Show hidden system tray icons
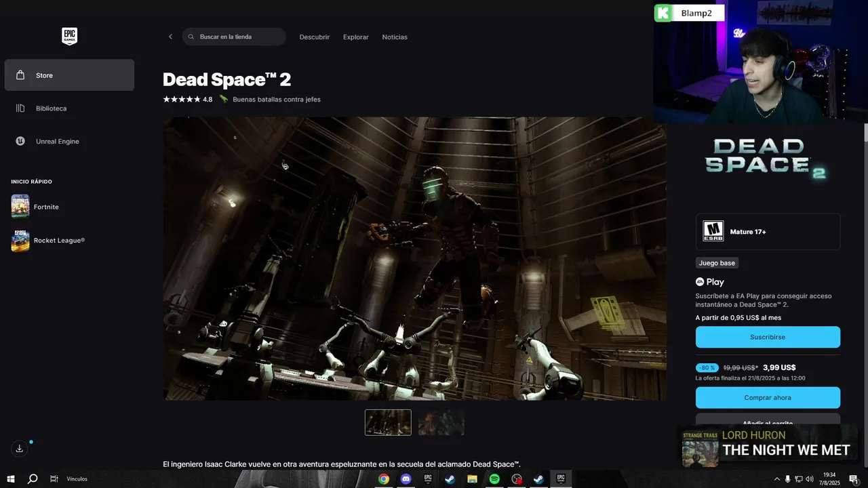 [776, 479]
